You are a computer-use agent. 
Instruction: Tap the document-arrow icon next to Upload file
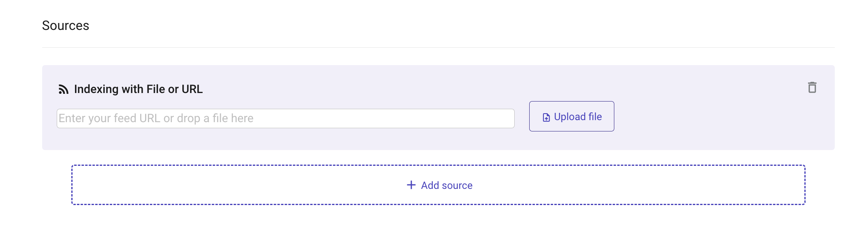point(546,117)
